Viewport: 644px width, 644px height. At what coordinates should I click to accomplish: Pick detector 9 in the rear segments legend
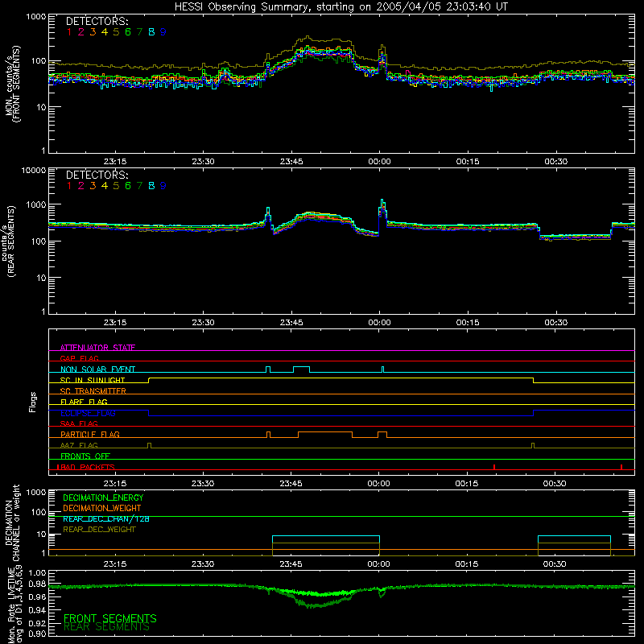coord(163,186)
